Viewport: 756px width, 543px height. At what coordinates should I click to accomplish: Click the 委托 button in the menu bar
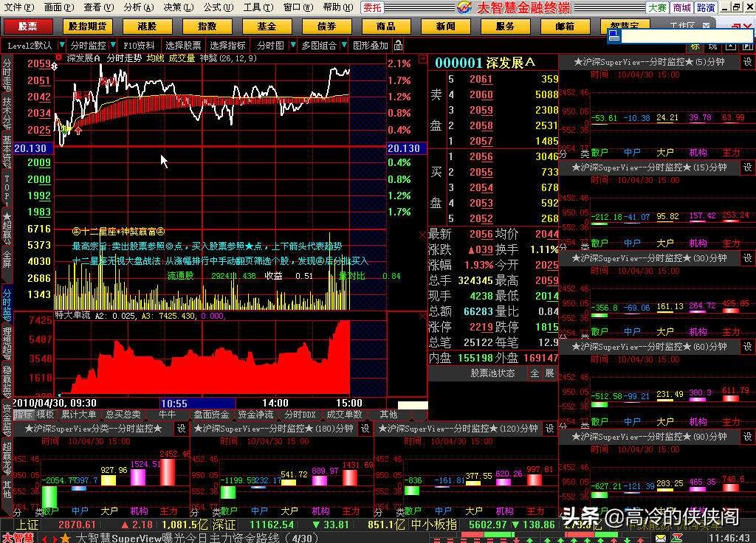[x=372, y=7]
